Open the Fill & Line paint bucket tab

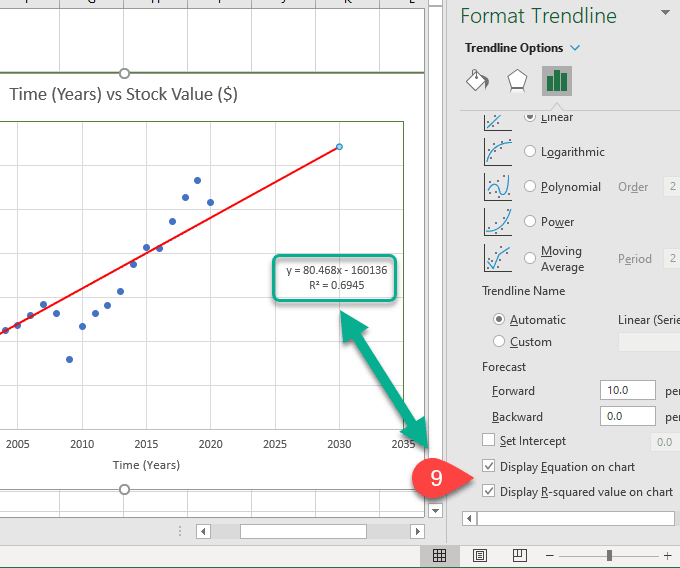pos(477,81)
